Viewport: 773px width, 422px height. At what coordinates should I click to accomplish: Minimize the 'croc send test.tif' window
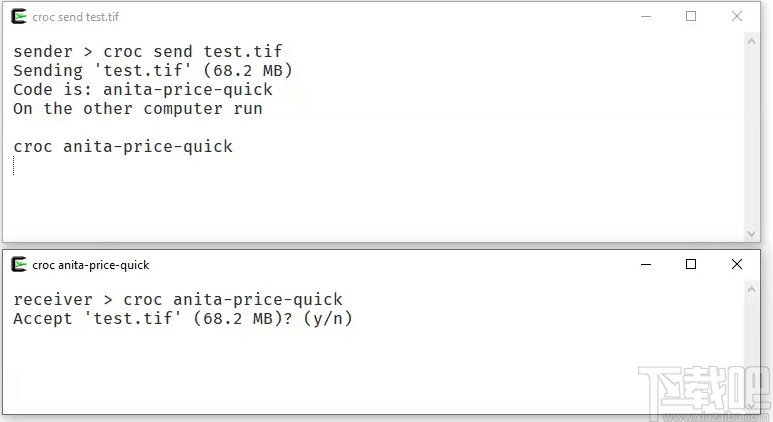[645, 17]
